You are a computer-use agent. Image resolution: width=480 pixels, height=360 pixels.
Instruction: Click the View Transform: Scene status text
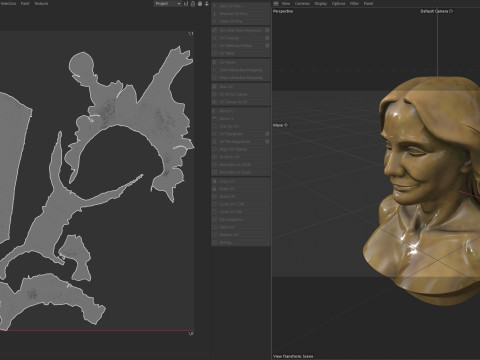point(293,356)
